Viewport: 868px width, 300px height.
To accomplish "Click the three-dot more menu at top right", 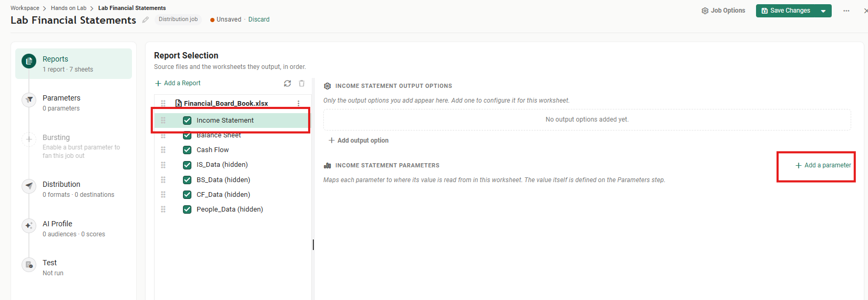I will [846, 11].
